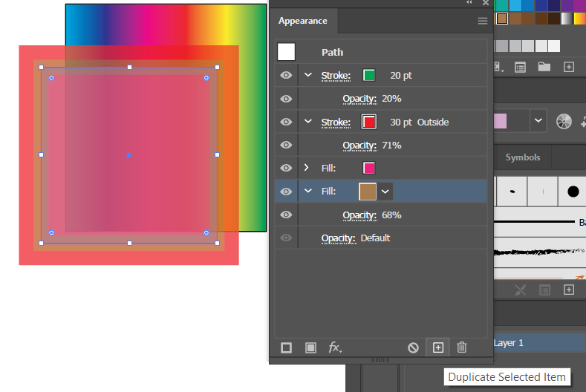Click the center point of selected rectangle
The image size is (586, 392).
(x=129, y=155)
